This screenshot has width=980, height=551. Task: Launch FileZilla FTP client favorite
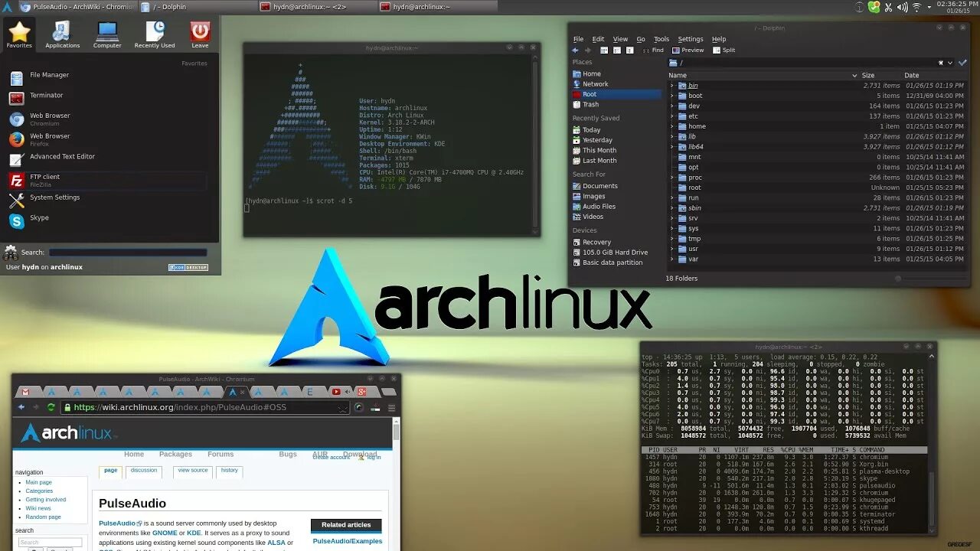107,180
